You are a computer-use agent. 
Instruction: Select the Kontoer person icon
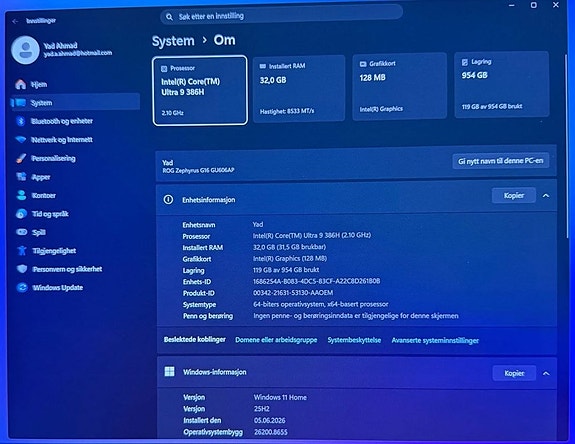[22, 195]
